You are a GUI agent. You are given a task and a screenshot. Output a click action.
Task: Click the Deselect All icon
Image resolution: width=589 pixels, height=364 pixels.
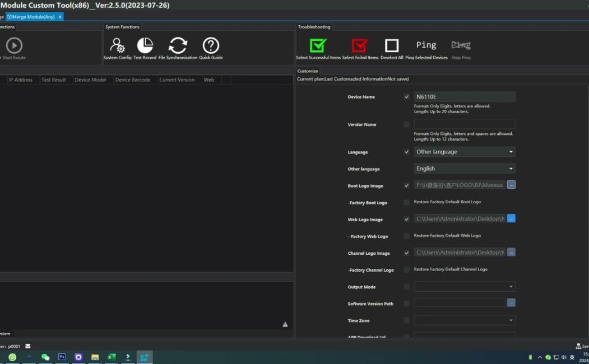pos(392,45)
